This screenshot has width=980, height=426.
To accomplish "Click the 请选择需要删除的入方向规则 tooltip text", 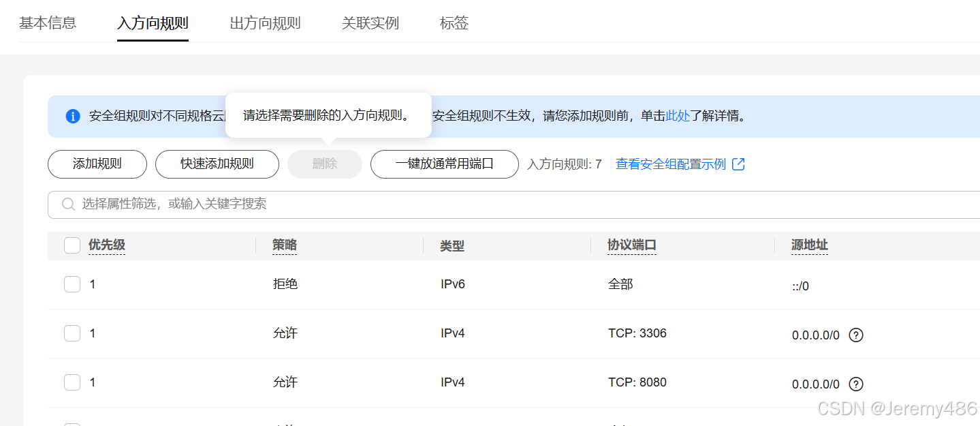I will point(328,115).
